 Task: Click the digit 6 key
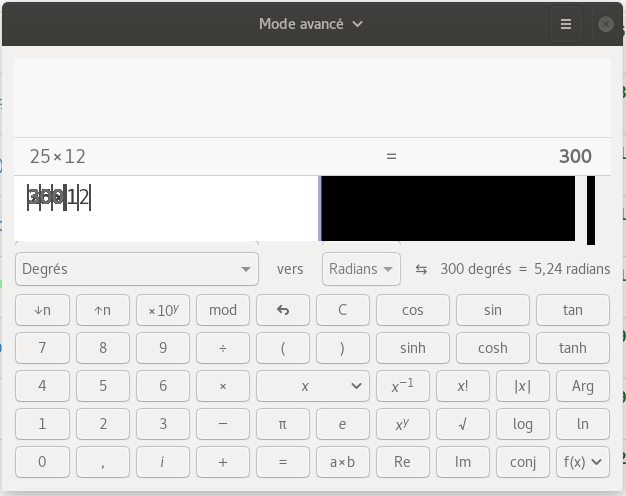(163, 386)
